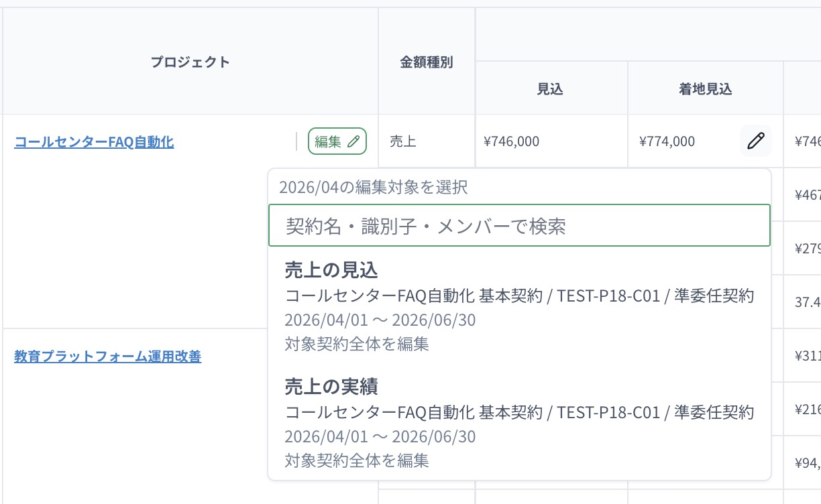
Task: Click the 金額種別 column header
Action: pyautogui.click(x=427, y=62)
